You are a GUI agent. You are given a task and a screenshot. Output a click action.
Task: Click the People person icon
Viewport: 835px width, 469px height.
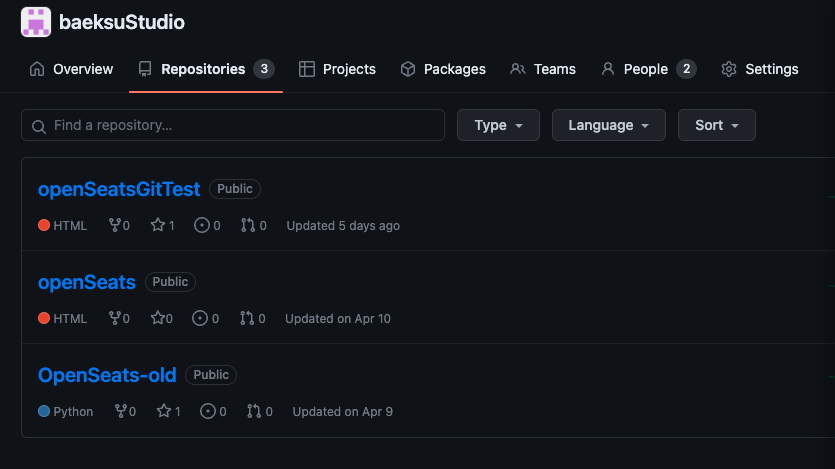(x=608, y=69)
